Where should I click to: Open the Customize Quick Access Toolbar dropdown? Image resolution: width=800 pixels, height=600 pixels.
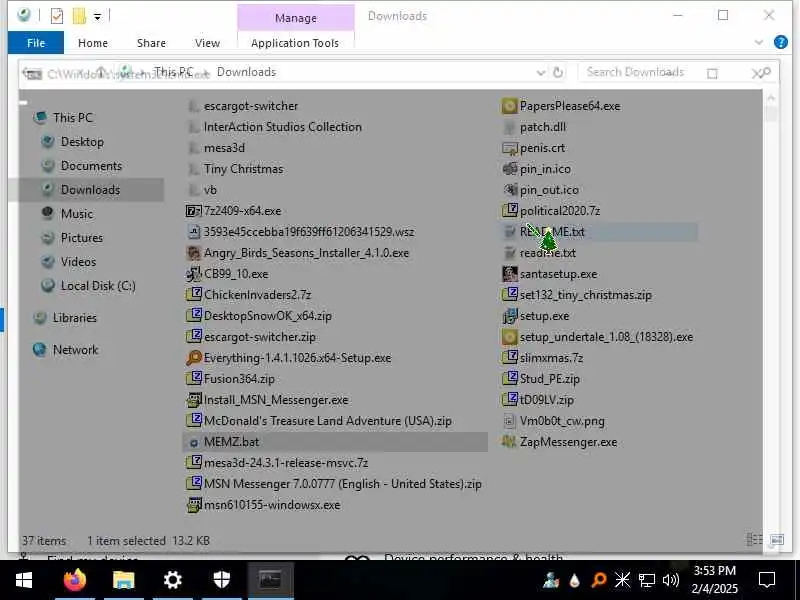pyautogui.click(x=97, y=17)
